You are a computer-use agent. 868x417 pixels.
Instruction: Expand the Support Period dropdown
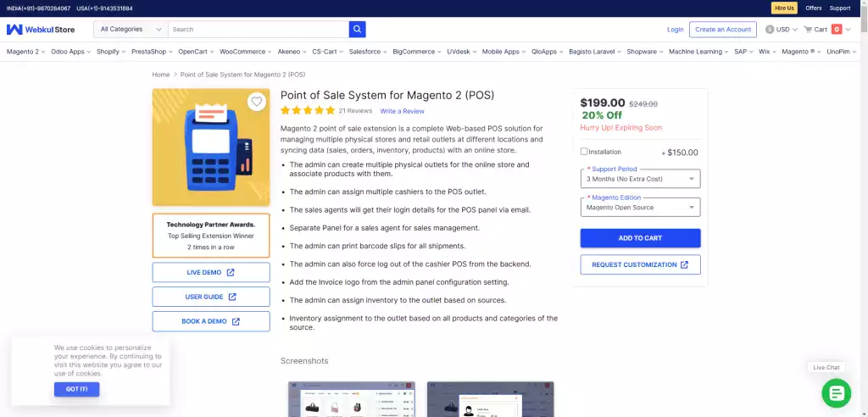(x=640, y=179)
